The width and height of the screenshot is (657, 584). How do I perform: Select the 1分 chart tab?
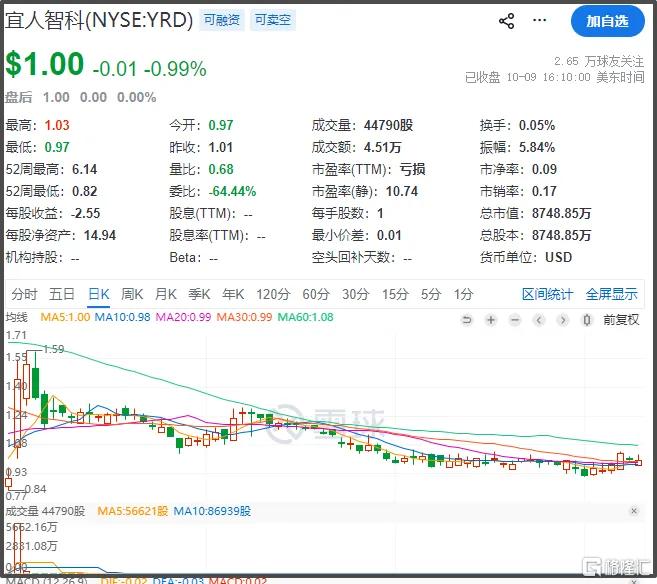tap(463, 294)
